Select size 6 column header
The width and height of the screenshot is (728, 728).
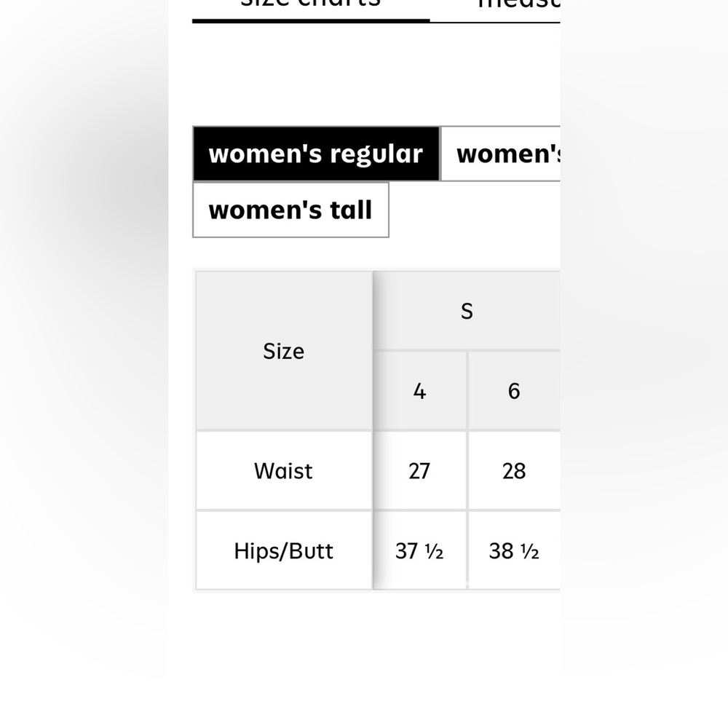coord(514,392)
